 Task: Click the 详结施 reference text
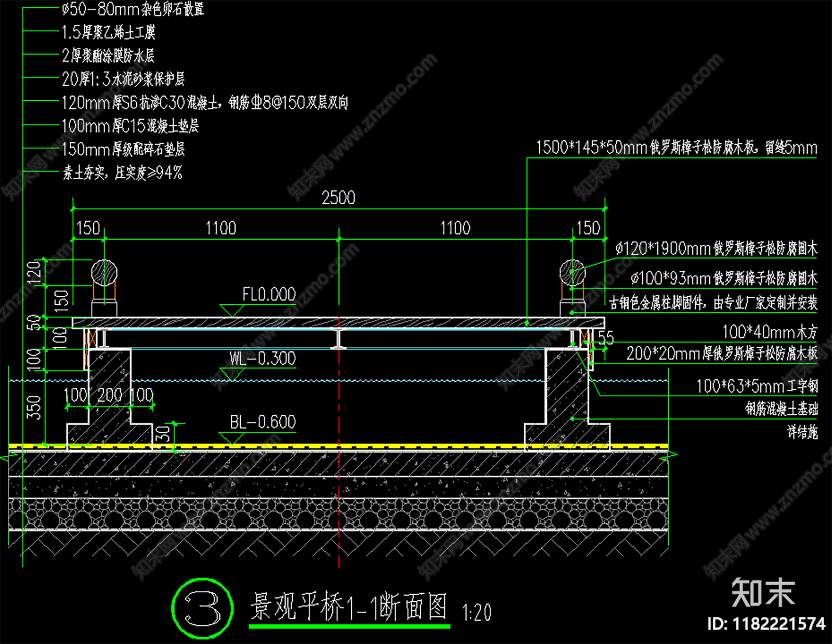pyautogui.click(x=802, y=431)
